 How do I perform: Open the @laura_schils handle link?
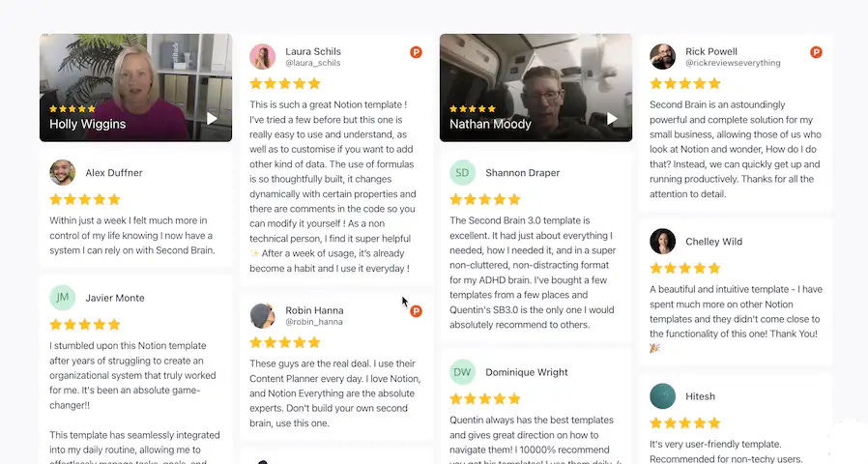(313, 63)
